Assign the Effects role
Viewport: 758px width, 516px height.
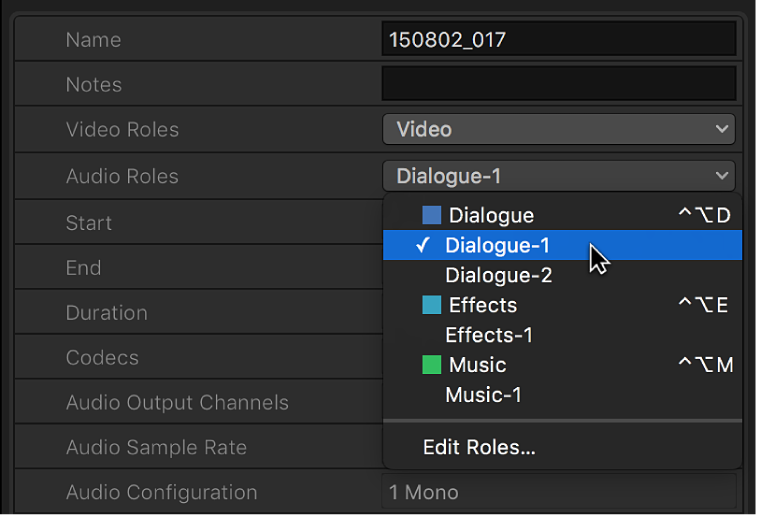tap(483, 305)
